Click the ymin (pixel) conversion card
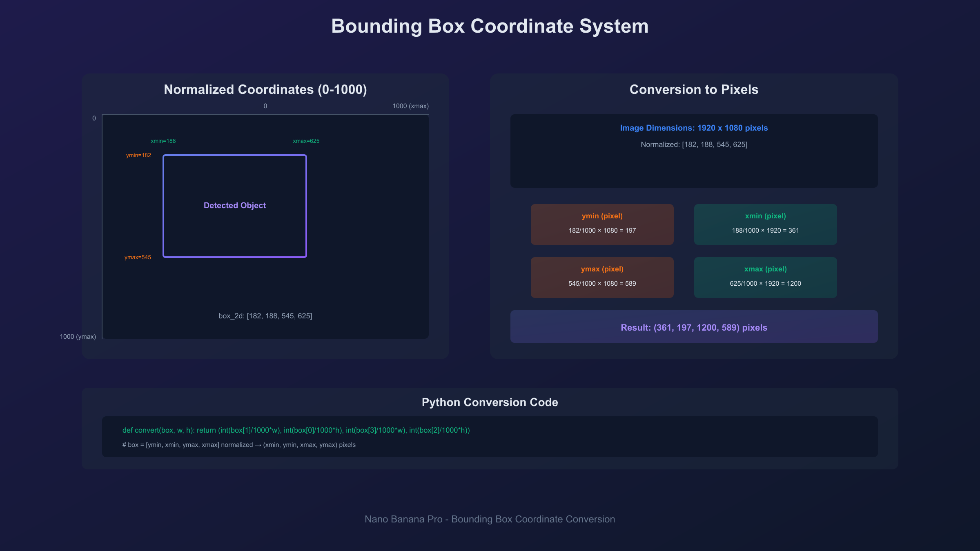Image resolution: width=980 pixels, height=551 pixels. [x=602, y=224]
